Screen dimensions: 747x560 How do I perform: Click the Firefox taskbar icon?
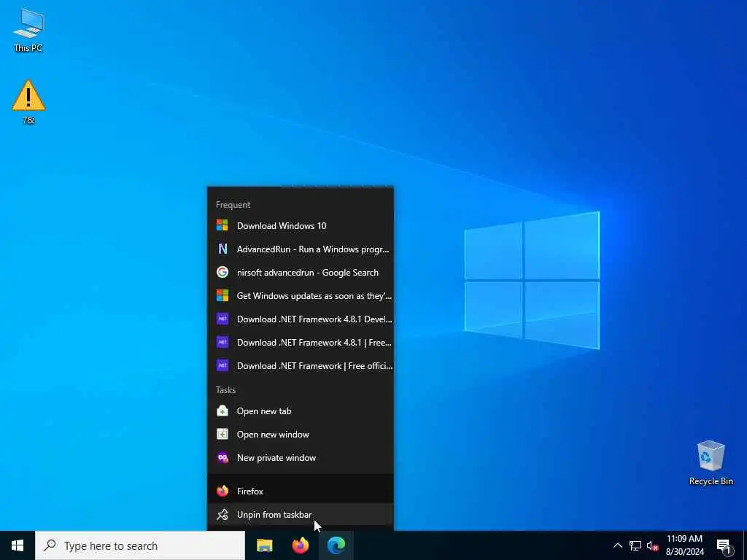(x=300, y=545)
